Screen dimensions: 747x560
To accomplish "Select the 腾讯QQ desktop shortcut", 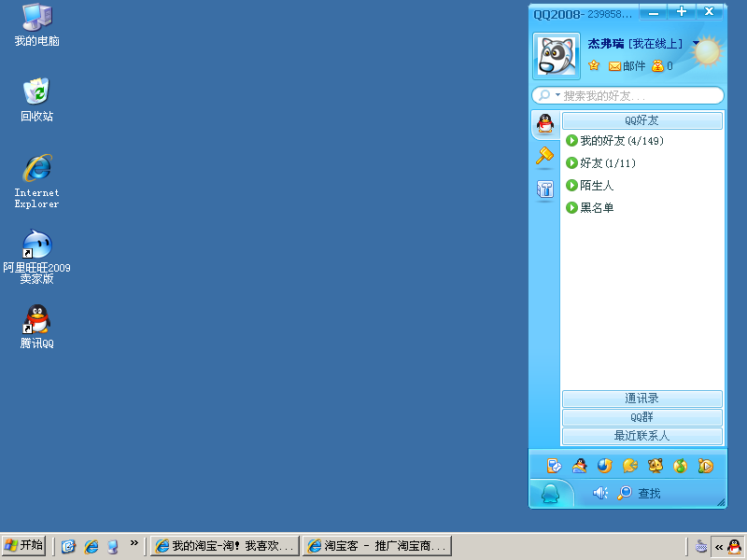I will tap(36, 327).
